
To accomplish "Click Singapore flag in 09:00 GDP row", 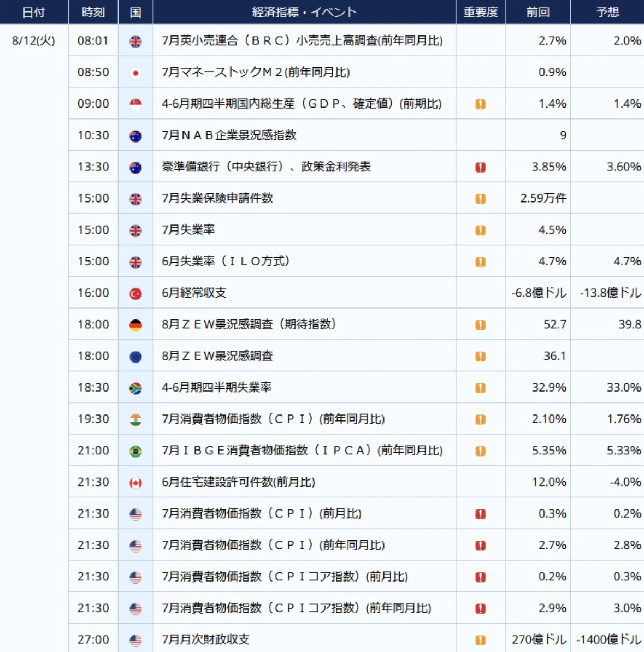I will pos(135,104).
